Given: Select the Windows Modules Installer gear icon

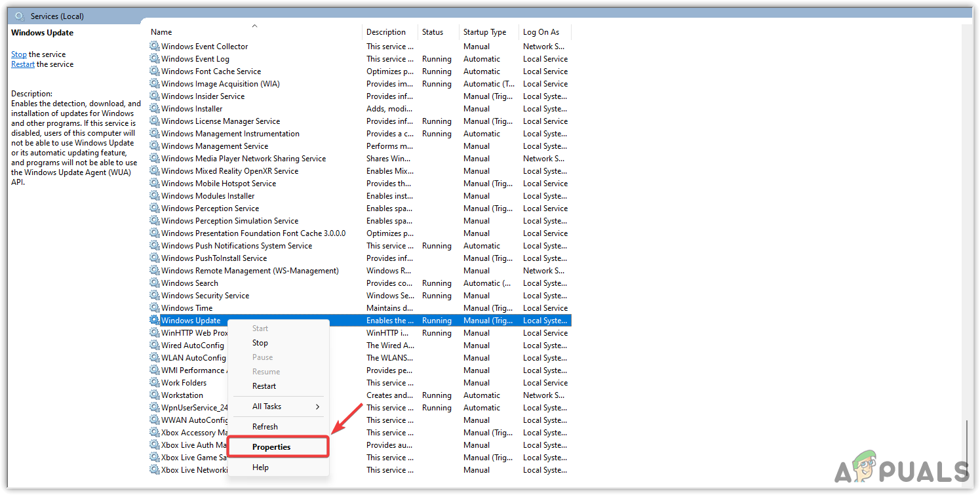Looking at the screenshot, I should click(x=155, y=196).
